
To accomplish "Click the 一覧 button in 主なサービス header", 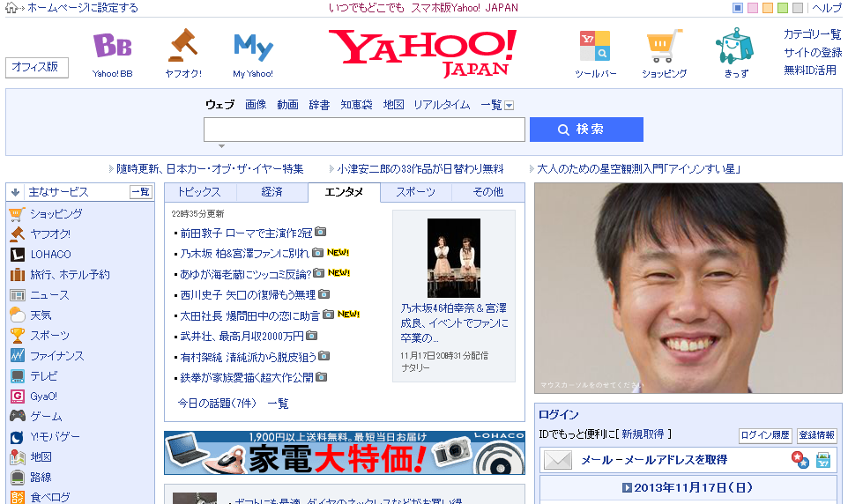I will (141, 192).
